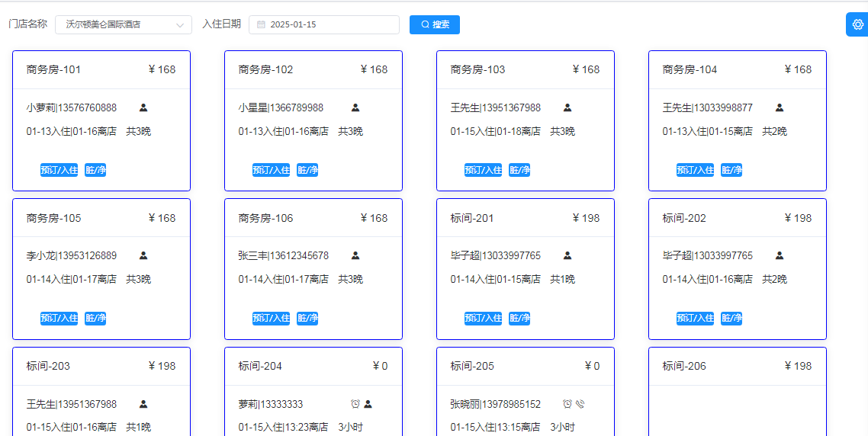Click the guest icon in room 商务房-101
This screenshot has width=868, height=436.
pos(143,108)
